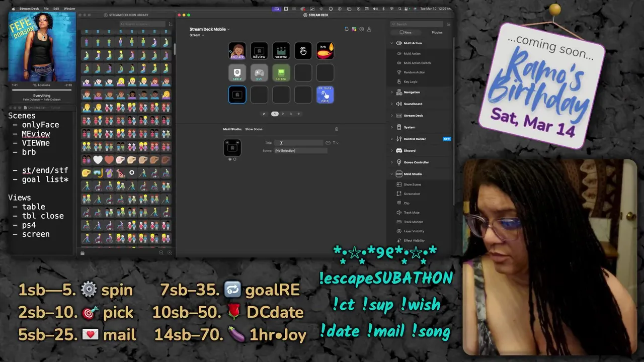Image resolution: width=644 pixels, height=362 pixels.
Task: Expand the Discord category
Action: [x=392, y=150]
